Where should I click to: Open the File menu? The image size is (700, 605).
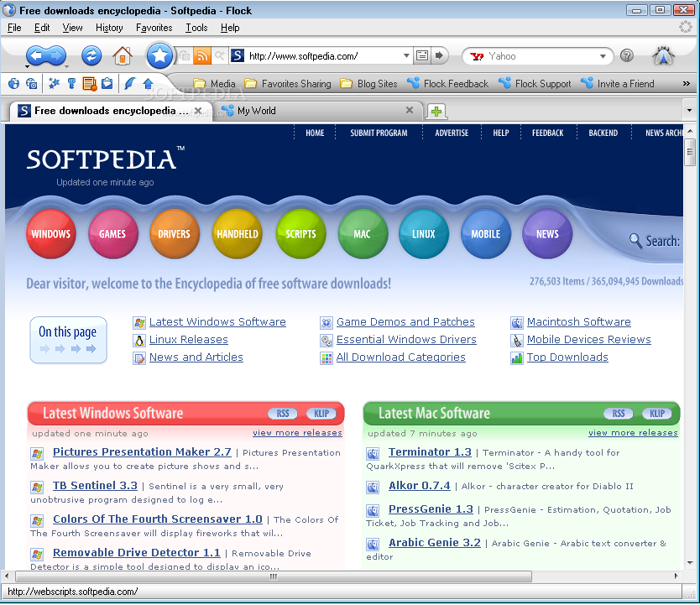click(x=14, y=28)
